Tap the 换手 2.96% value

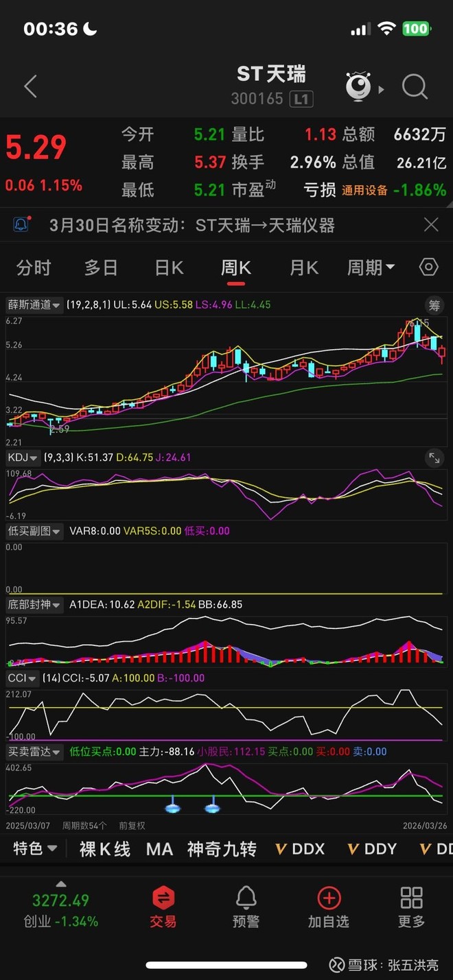313,162
